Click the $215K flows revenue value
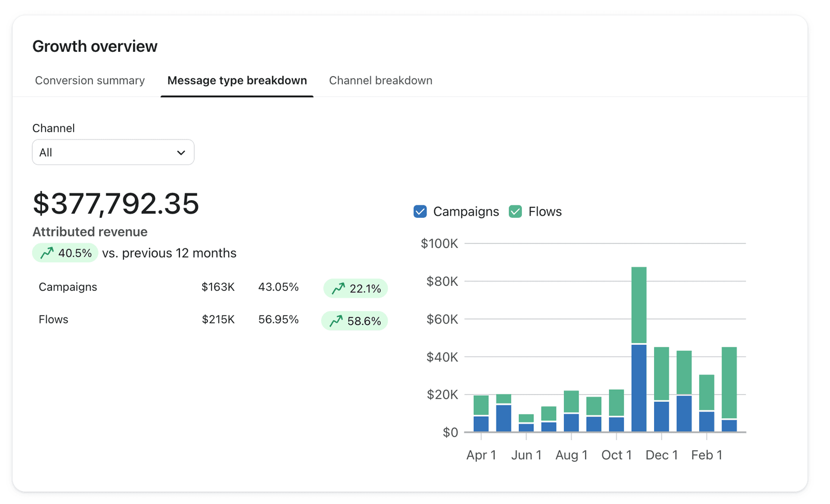The height and width of the screenshot is (504, 830). point(218,319)
